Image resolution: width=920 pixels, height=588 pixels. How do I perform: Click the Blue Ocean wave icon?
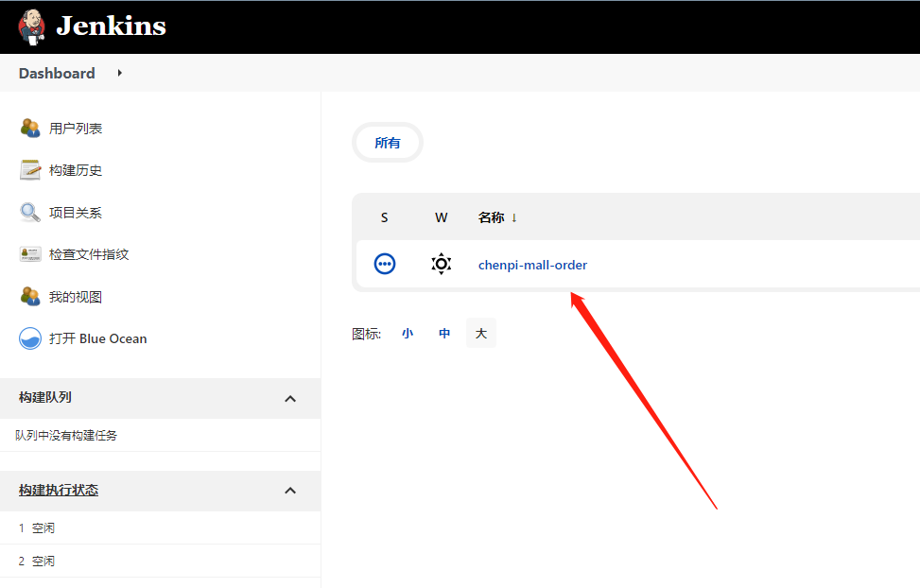click(30, 338)
